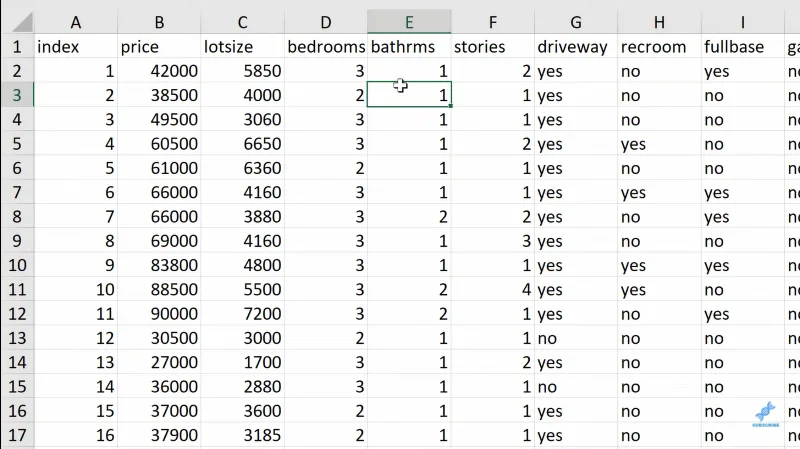Click stories value 4 in row 11
The height and width of the screenshot is (449, 800).
click(492, 289)
